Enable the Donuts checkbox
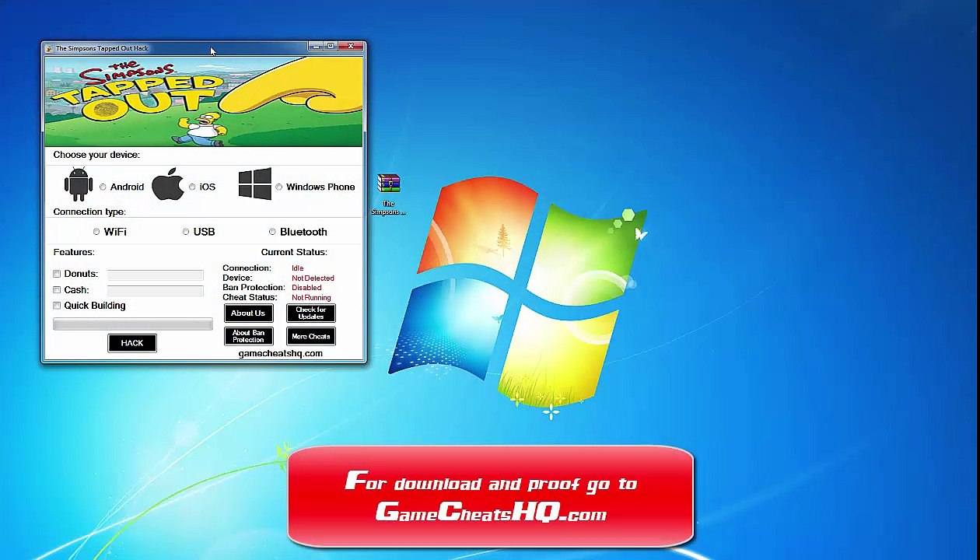 57,274
